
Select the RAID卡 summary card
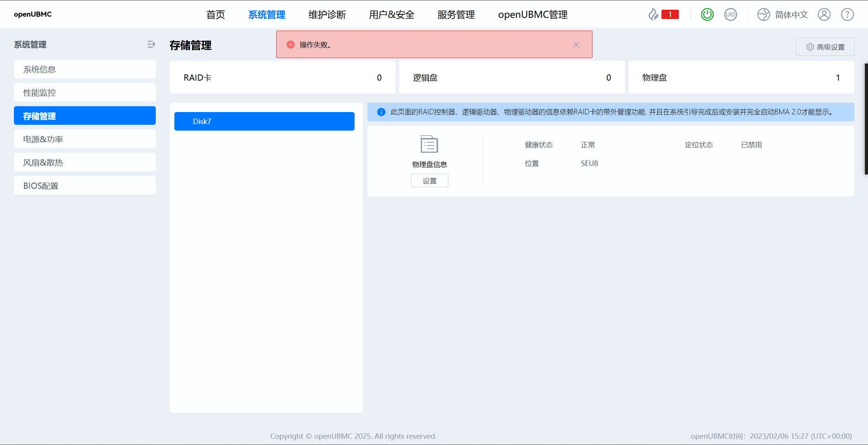tap(282, 78)
